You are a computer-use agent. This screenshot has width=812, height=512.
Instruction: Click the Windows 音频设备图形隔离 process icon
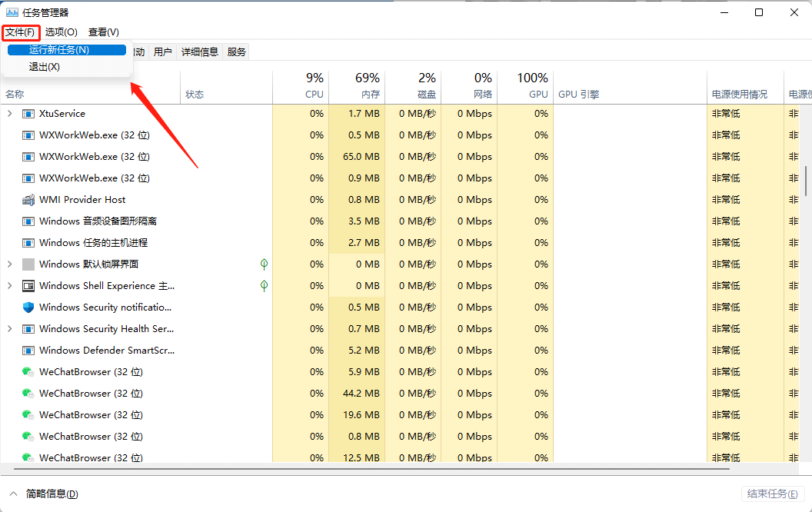point(28,221)
